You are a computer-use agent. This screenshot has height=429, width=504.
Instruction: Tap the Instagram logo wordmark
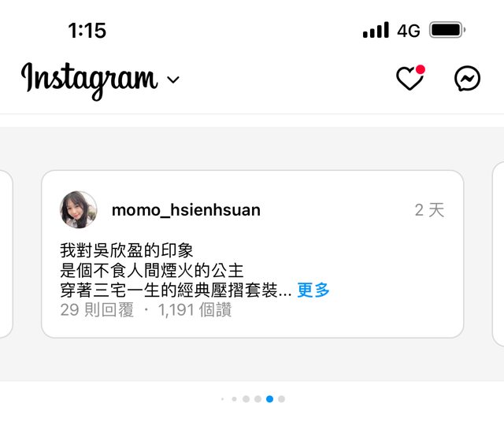[x=89, y=80]
